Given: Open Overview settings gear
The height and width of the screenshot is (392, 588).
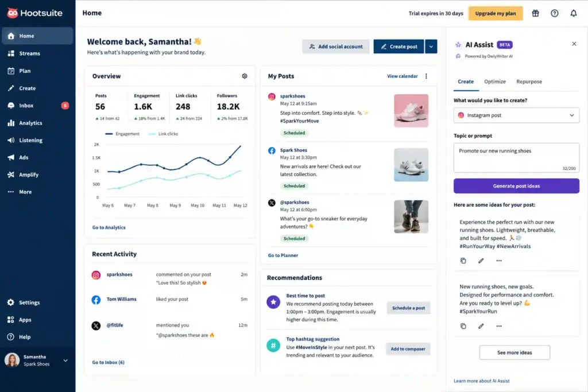Looking at the screenshot, I should [x=245, y=76].
